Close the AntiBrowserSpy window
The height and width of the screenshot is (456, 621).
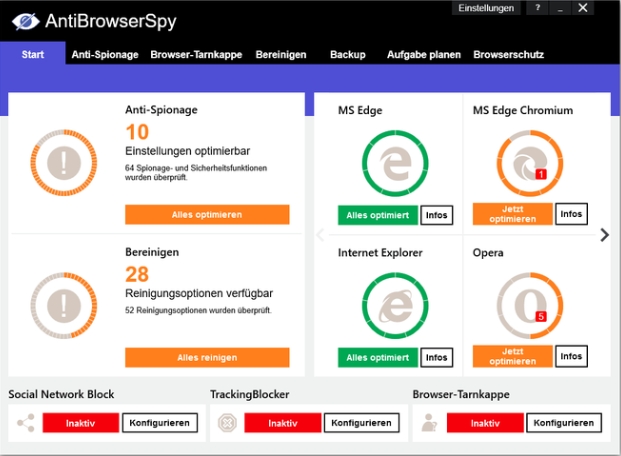[x=583, y=8]
